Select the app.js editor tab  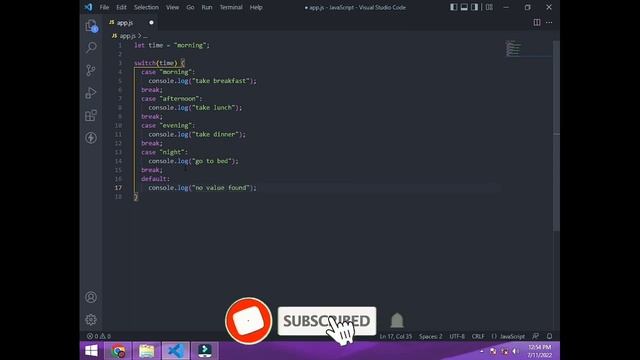(x=131, y=22)
